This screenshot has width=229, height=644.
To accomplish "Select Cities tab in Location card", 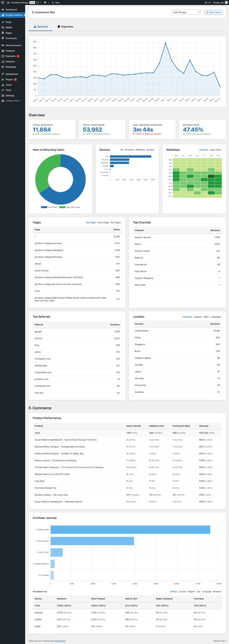I will click(x=206, y=317).
